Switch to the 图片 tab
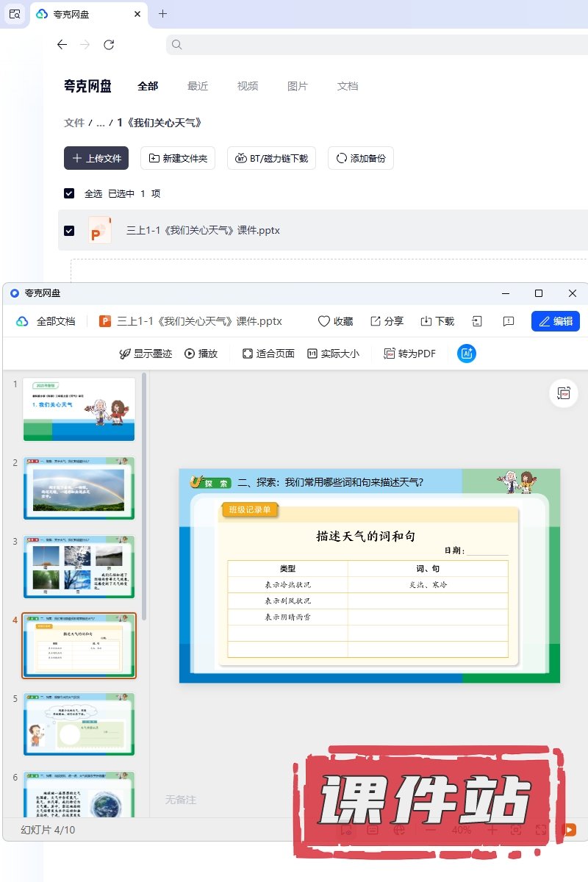 pos(297,86)
